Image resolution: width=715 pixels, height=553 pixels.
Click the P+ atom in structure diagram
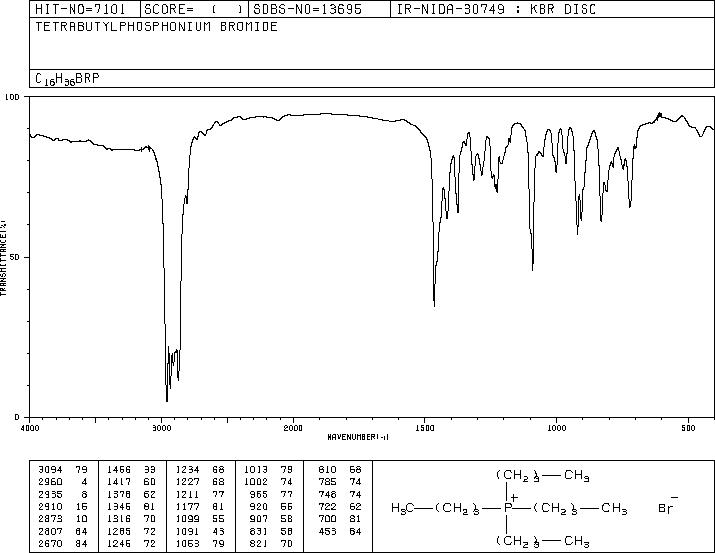510,504
